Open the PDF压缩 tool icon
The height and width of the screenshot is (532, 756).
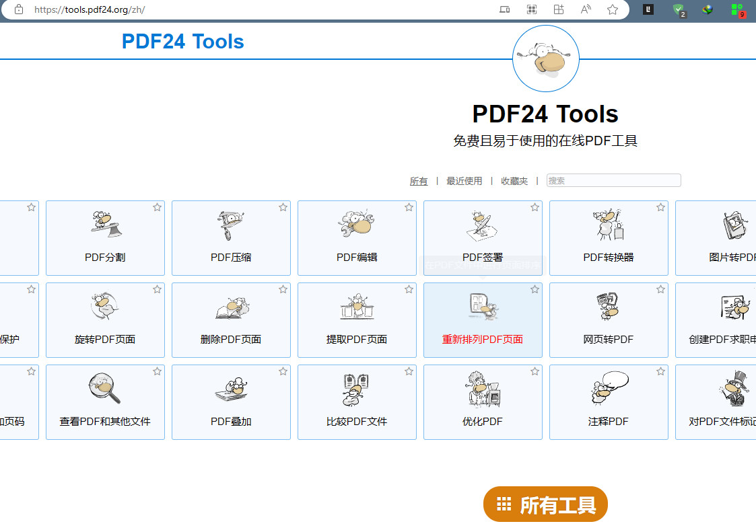pos(231,225)
